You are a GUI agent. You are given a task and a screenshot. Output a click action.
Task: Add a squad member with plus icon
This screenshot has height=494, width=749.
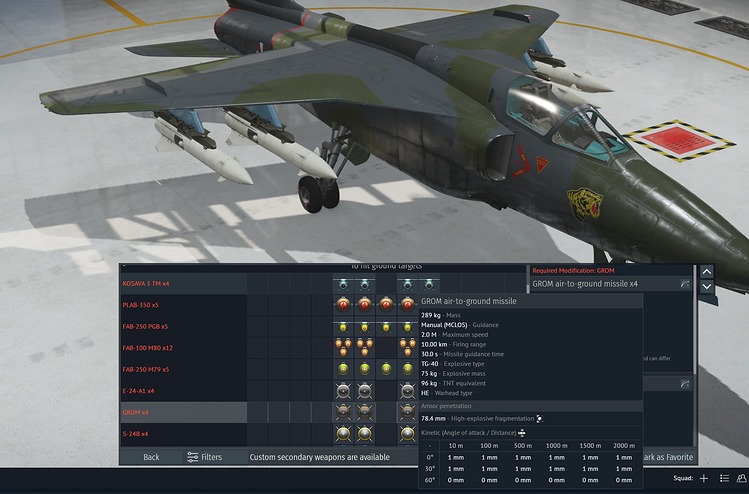pyautogui.click(x=704, y=478)
